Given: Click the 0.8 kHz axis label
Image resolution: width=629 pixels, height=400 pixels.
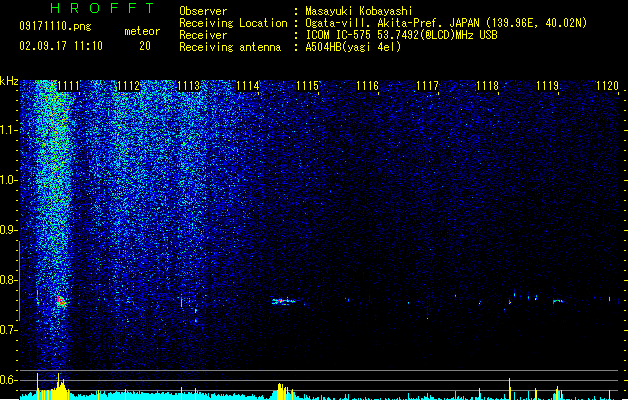Looking at the screenshot, I should [x=8, y=280].
